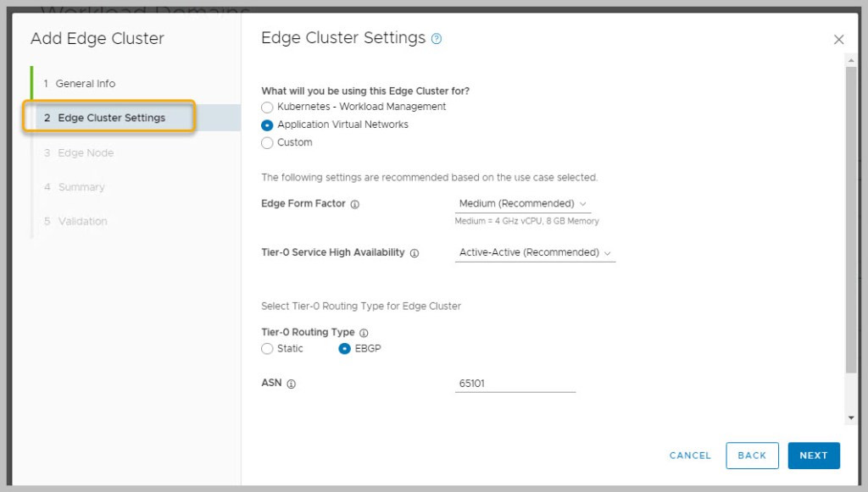The height and width of the screenshot is (492, 868).
Task: Click scrollbar down arrow in settings panel
Action: tap(850, 417)
